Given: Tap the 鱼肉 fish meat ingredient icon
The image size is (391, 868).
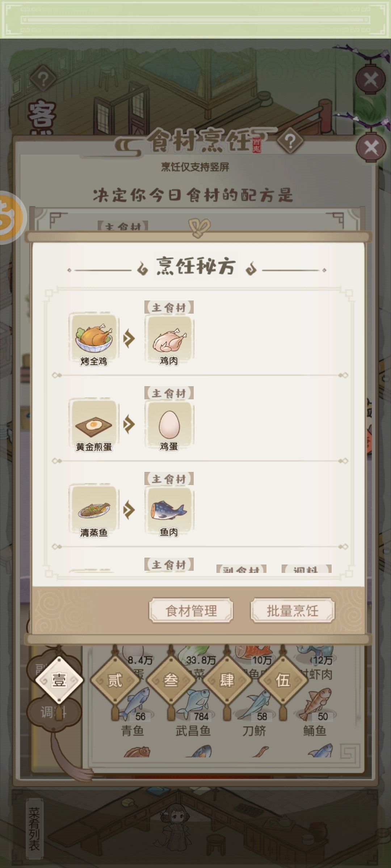Looking at the screenshot, I should (x=169, y=510).
